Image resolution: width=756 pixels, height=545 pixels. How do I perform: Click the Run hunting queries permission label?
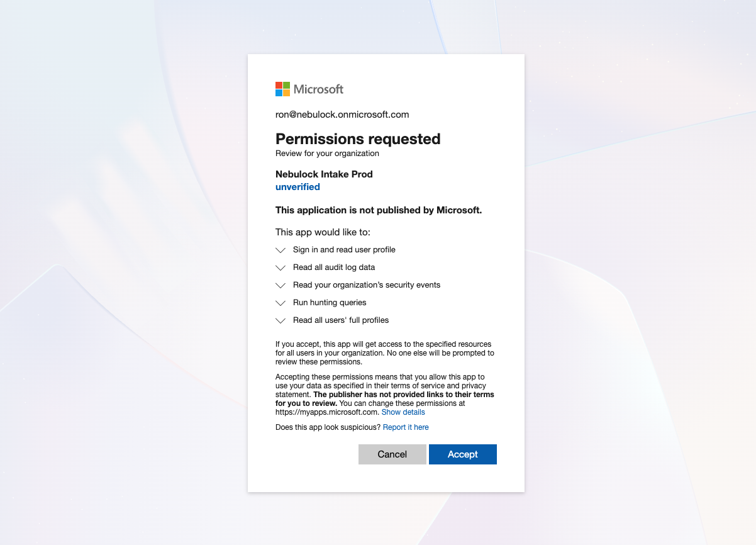[330, 303]
